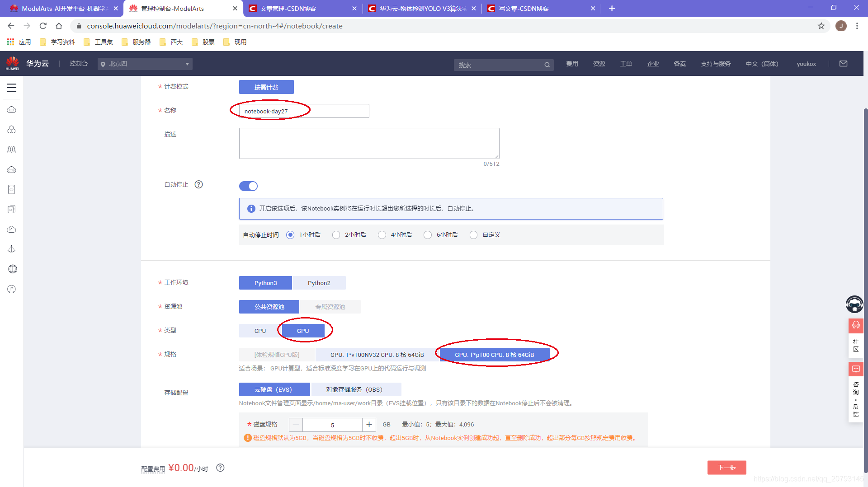This screenshot has width=868, height=487.
Task: Click the copy-style pages icon in the sidebar
Action: (12, 209)
